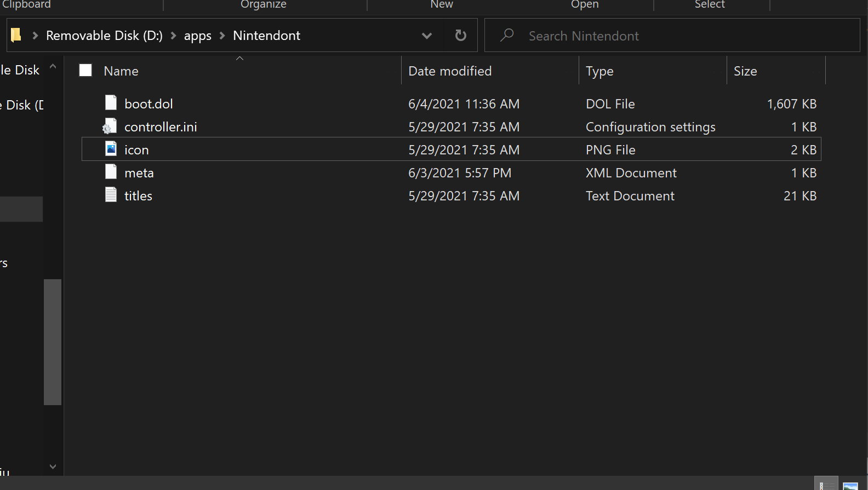
Task: Sort by Date modified column header
Action: pos(450,71)
